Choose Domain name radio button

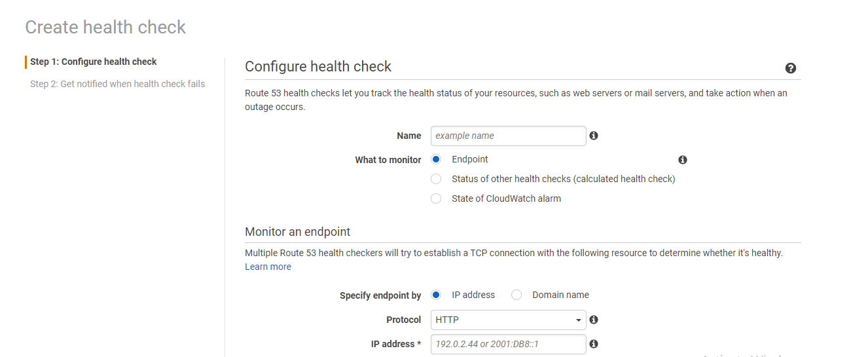pos(516,295)
